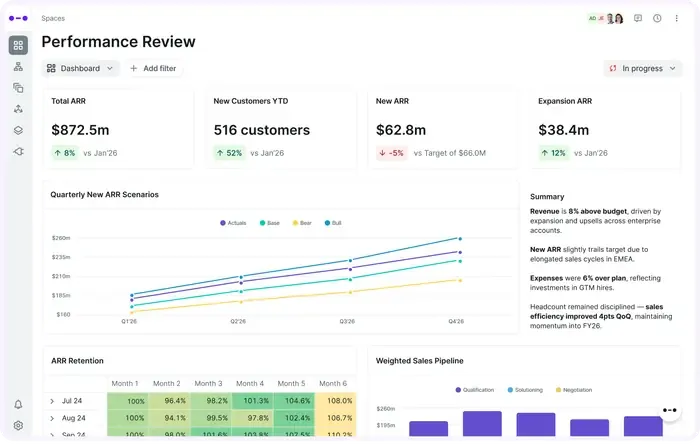
Task: Open the New Customers YTD card
Action: 281,129
